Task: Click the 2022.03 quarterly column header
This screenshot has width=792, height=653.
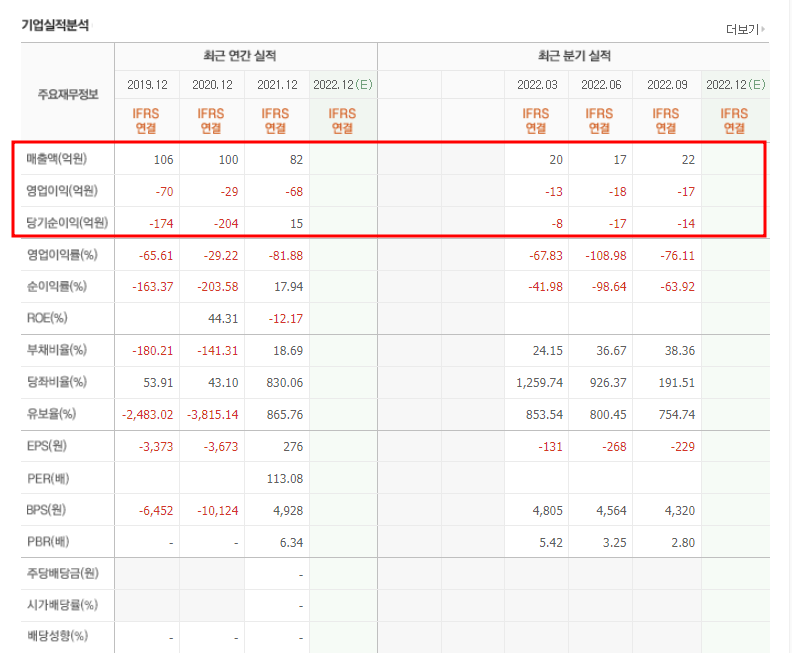Action: (537, 85)
